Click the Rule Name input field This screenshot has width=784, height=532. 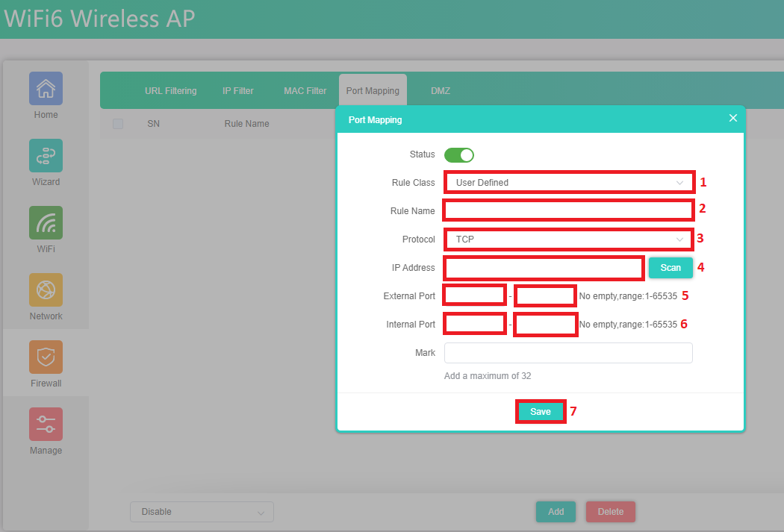(x=569, y=211)
